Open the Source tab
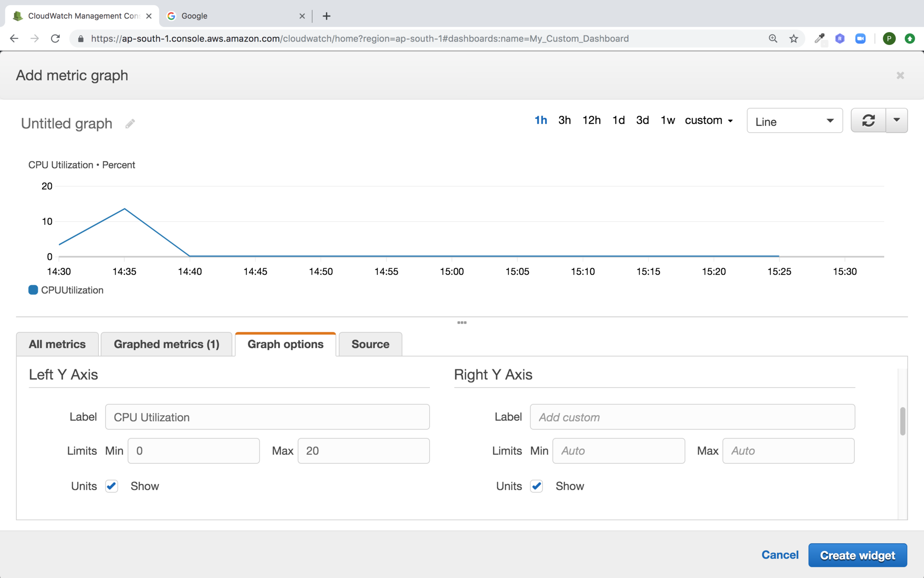 coord(370,344)
